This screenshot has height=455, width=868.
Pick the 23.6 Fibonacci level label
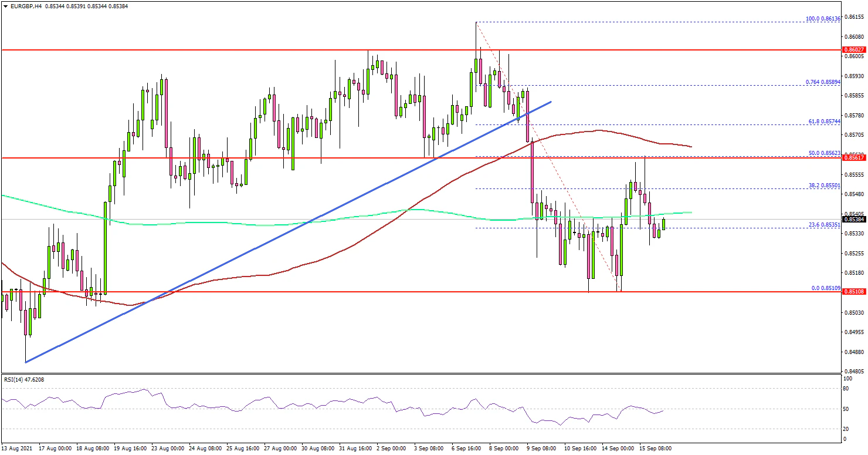[x=823, y=224]
